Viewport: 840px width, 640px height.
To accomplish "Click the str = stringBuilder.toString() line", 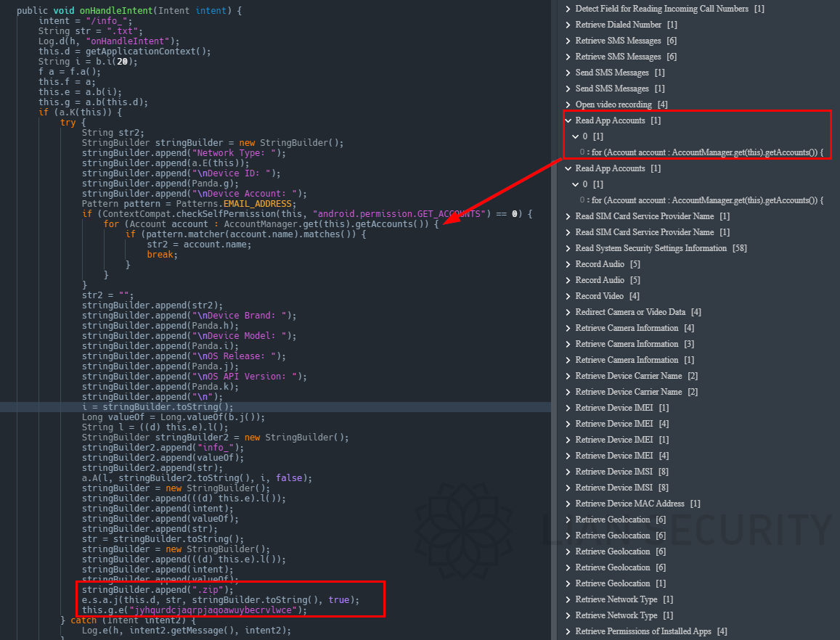I will 163,539.
